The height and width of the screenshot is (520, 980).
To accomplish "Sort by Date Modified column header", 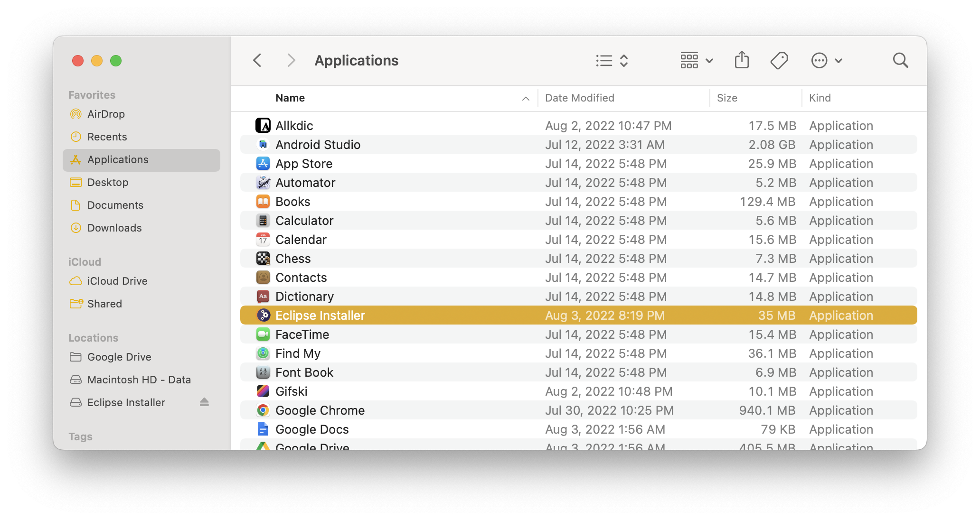I will click(x=579, y=98).
